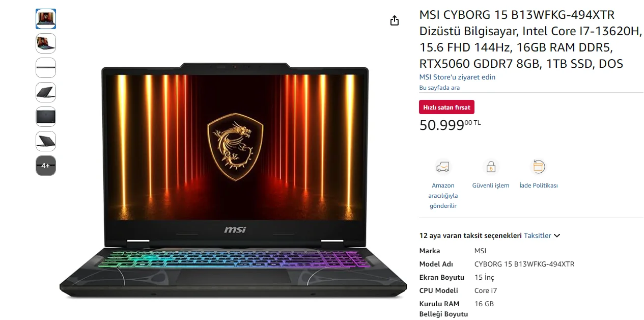Click the share icon above product image

click(x=394, y=20)
